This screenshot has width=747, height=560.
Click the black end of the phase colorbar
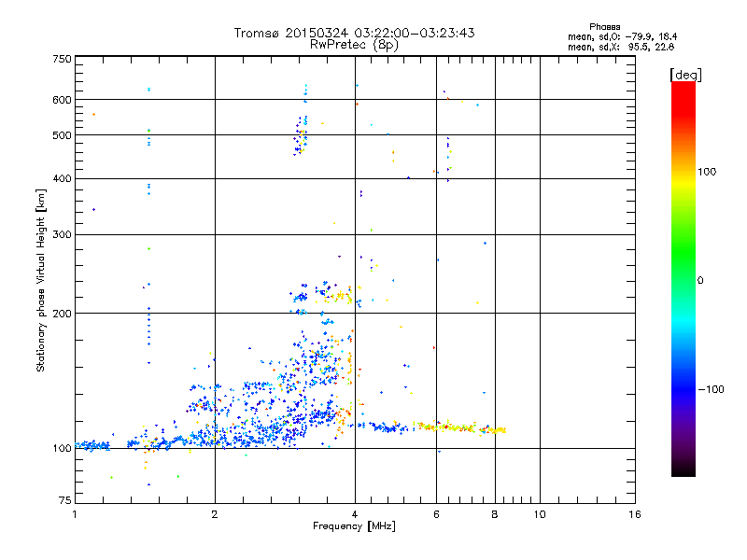[684, 469]
